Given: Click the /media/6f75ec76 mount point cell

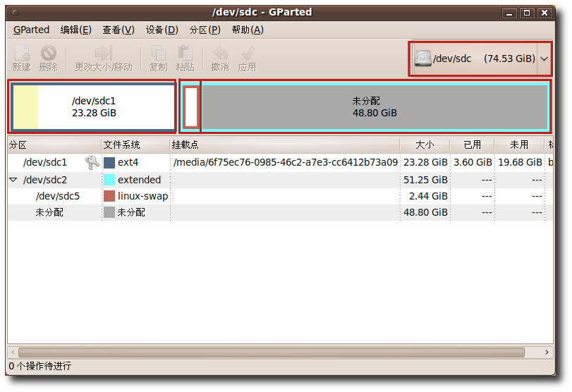Looking at the screenshot, I should pyautogui.click(x=285, y=162).
